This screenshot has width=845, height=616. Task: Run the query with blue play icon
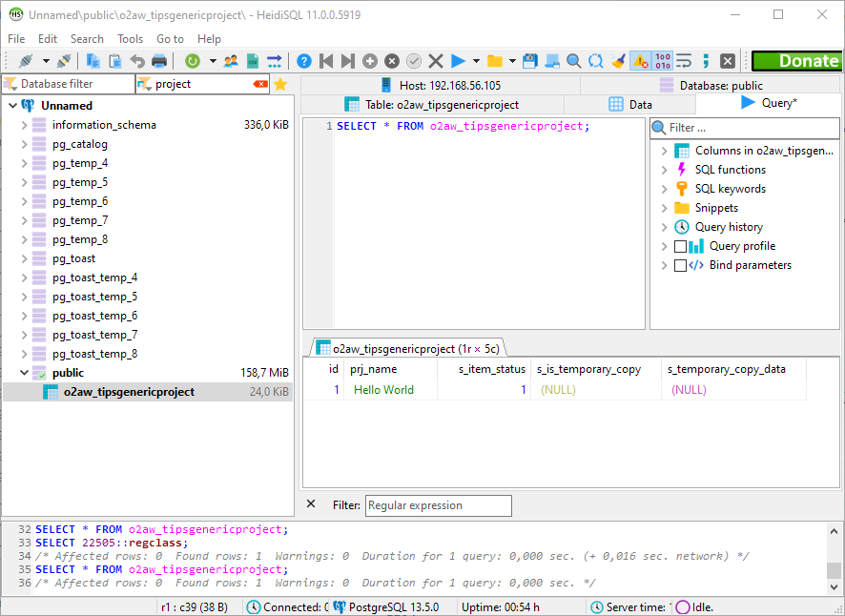458,61
